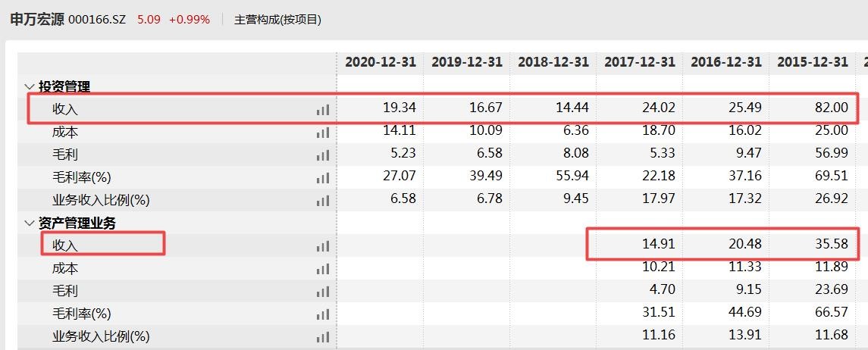The image size is (868, 350).
Task: Open chart icon for 投资管理 毛利 row
Action: 323,155
